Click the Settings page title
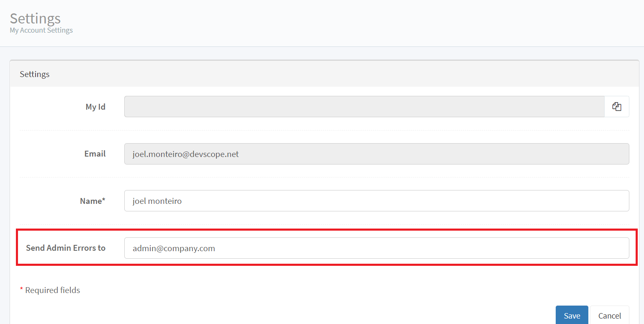This screenshot has height=324, width=644. [x=35, y=18]
